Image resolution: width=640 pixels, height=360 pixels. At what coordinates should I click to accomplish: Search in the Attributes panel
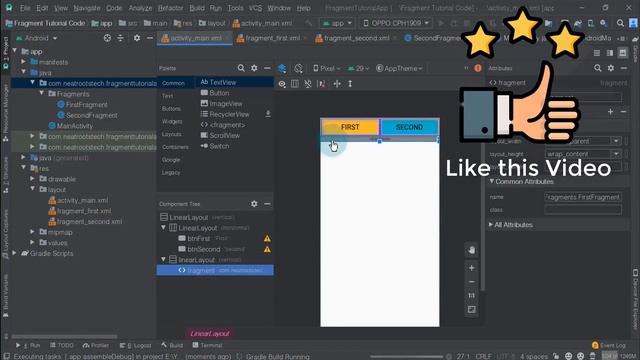(x=598, y=68)
